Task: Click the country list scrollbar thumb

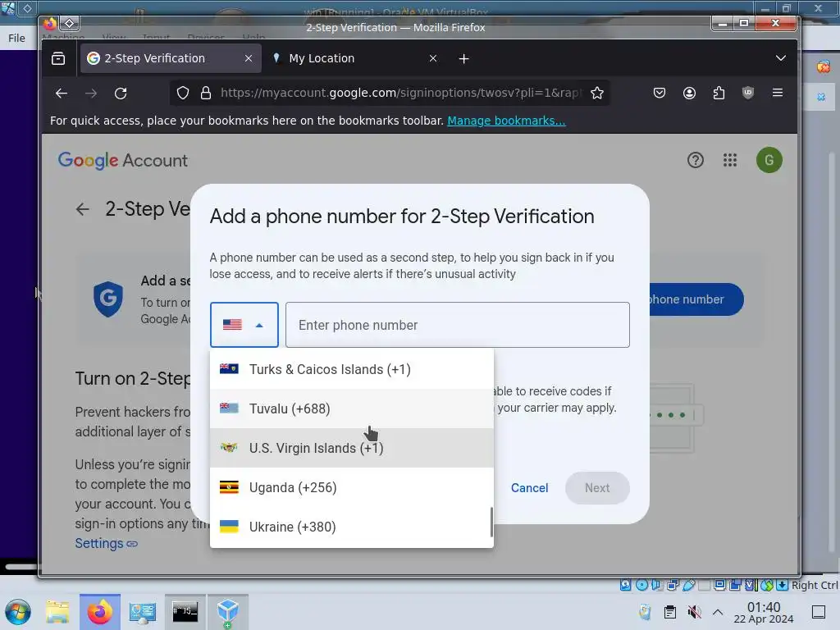Action: (491, 523)
